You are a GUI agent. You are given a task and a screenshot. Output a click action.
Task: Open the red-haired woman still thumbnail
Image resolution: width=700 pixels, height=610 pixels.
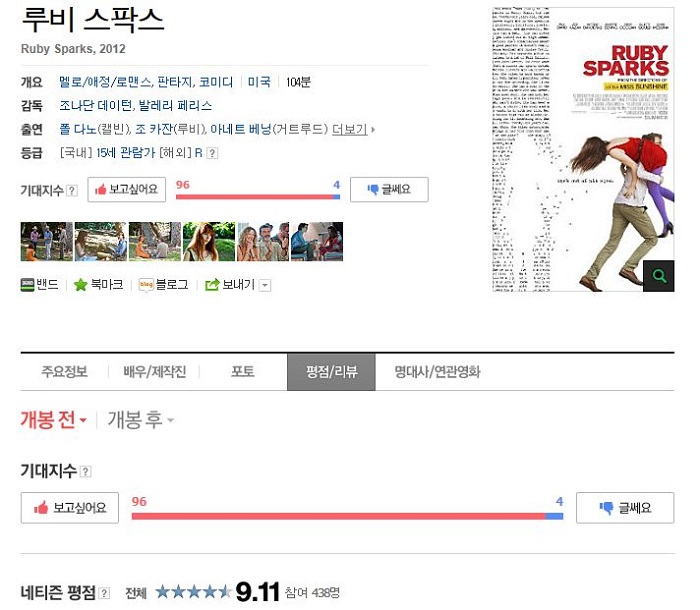208,242
